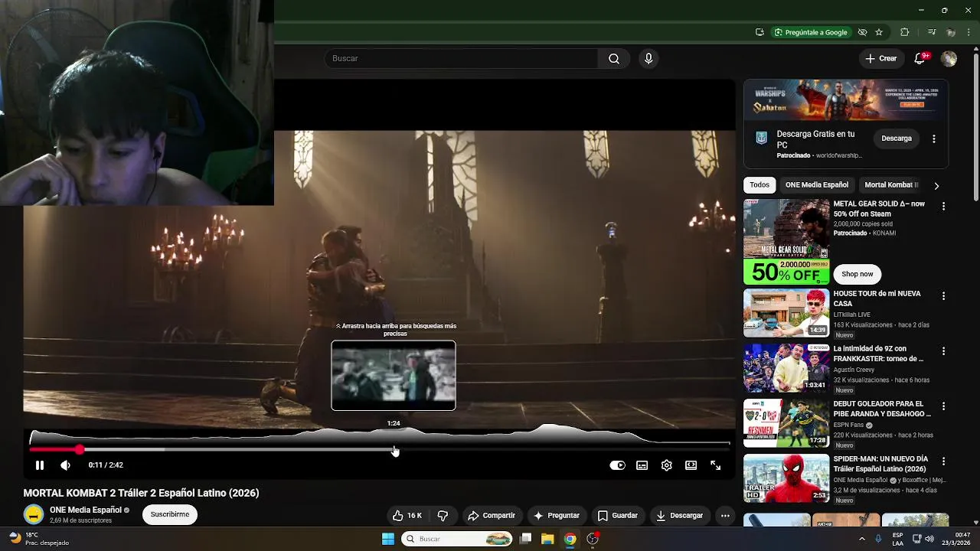This screenshot has width=980, height=551.
Task: Click the ONE Media Español channel avatar
Action: tap(34, 514)
